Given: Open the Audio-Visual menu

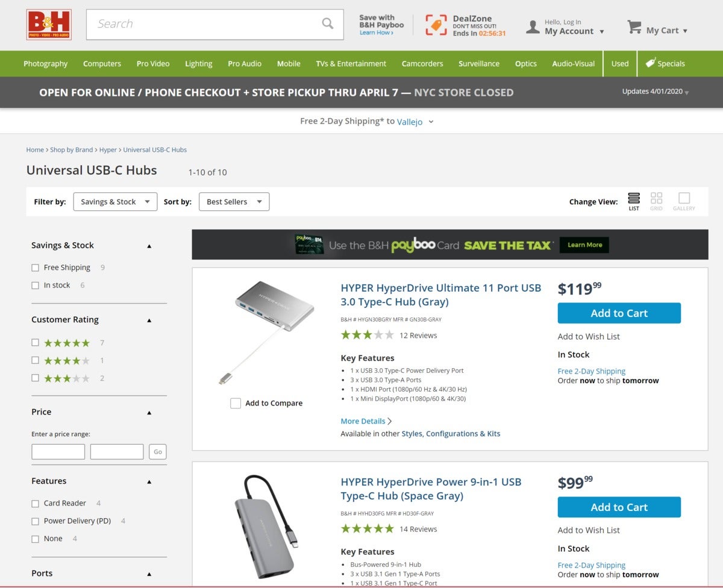Looking at the screenshot, I should (x=574, y=63).
